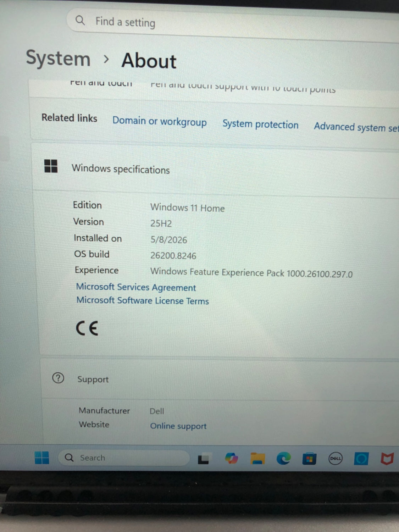Screen dimensions: 399x532
Task: Open Domain or workgroup link
Action: click(x=160, y=121)
